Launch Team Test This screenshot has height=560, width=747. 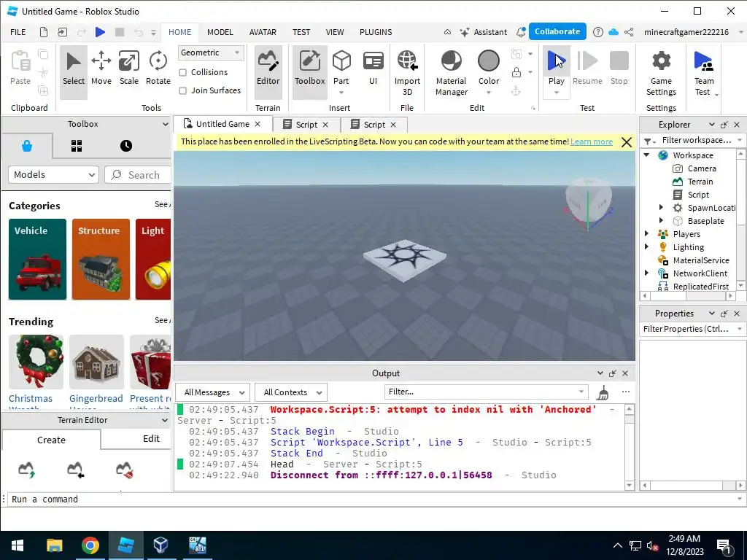tap(704, 73)
